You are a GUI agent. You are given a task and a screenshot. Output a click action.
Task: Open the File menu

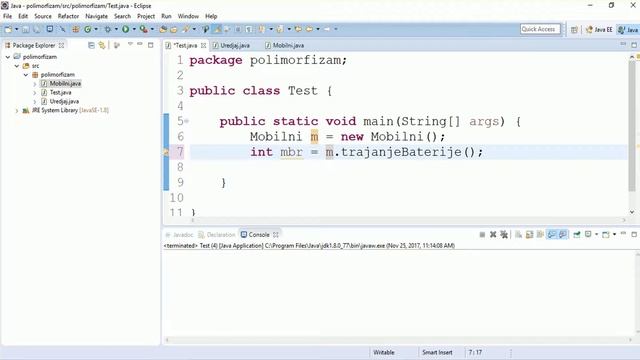pyautogui.click(x=7, y=16)
